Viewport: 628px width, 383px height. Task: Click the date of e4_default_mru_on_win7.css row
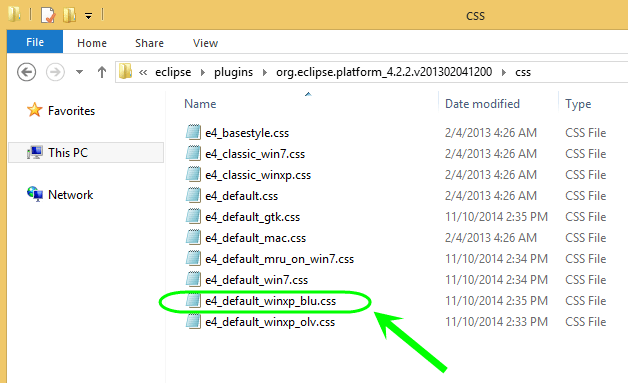click(496, 259)
